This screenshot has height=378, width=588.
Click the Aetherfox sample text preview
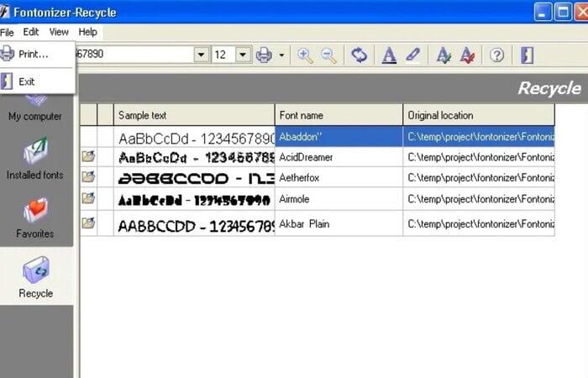(x=194, y=178)
